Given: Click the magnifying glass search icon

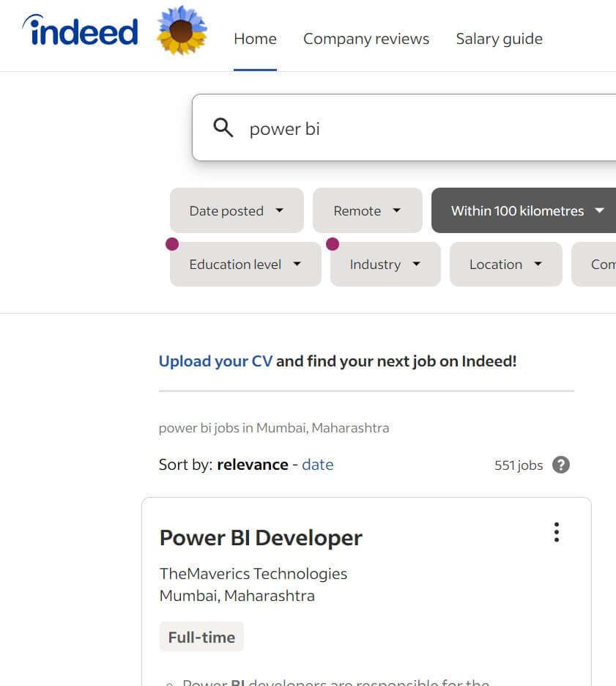Looking at the screenshot, I should [223, 128].
